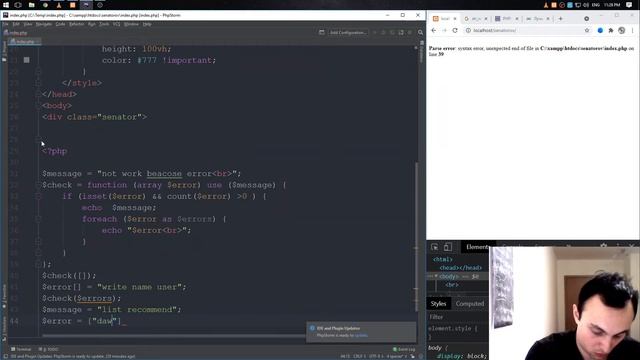This screenshot has height=360, width=640.
Task: Open the Code menu in PhpStorm
Action: pos(60,24)
